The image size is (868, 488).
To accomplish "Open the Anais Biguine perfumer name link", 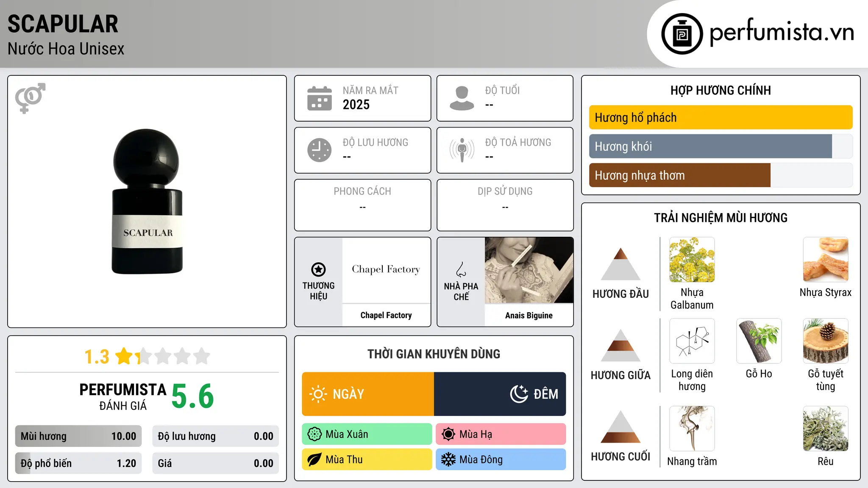I will tap(529, 316).
